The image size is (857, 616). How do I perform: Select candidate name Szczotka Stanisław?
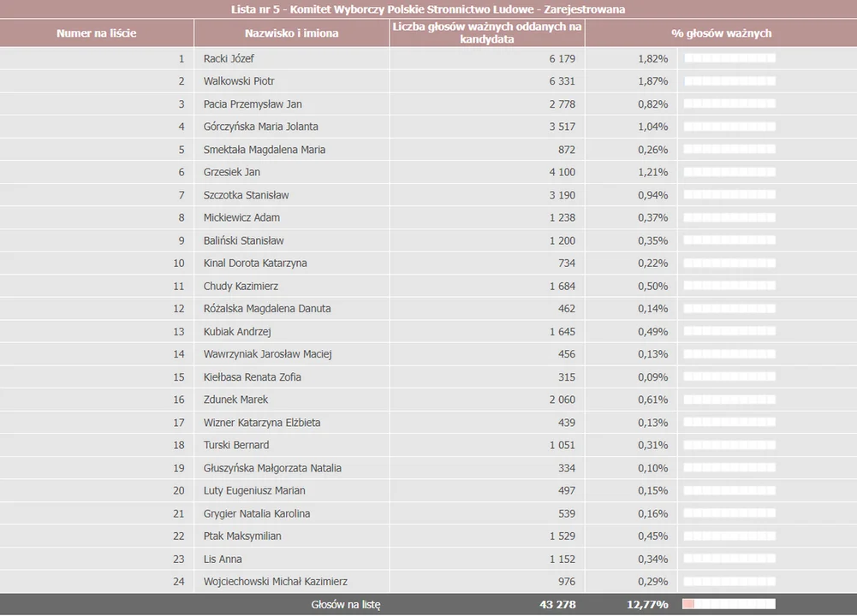pyautogui.click(x=246, y=195)
